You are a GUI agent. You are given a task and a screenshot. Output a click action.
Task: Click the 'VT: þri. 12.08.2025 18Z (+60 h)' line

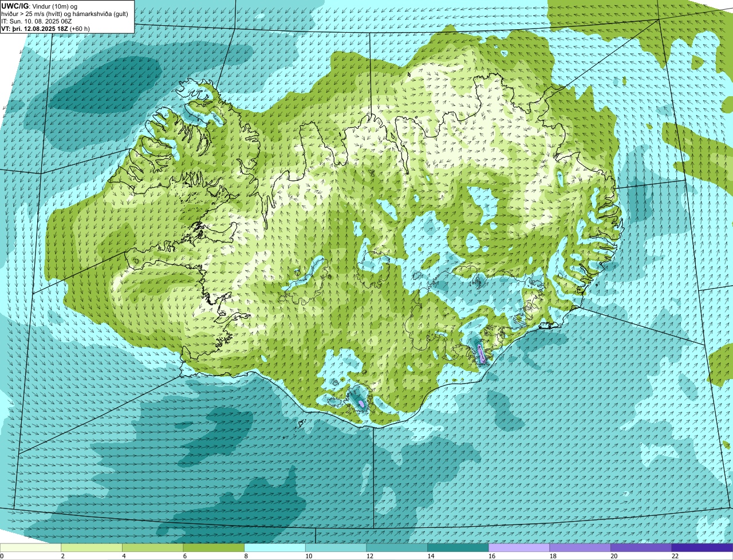click(46, 28)
